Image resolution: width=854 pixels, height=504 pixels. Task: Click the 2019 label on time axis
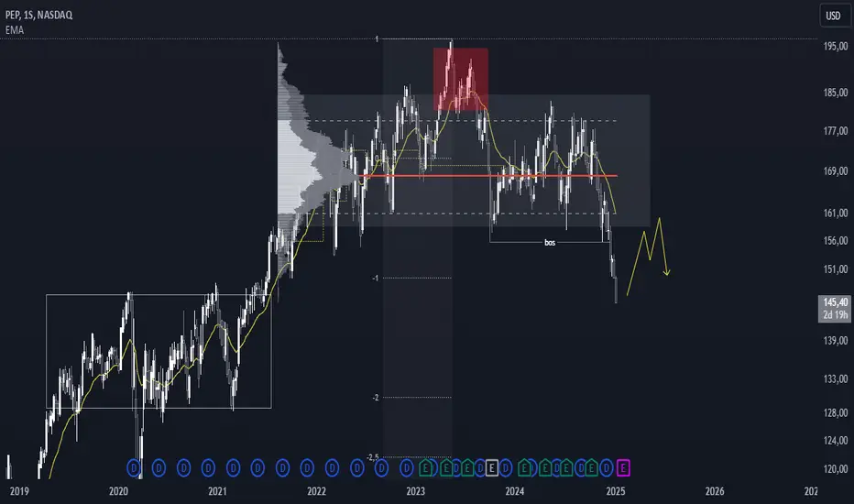pos(19,491)
